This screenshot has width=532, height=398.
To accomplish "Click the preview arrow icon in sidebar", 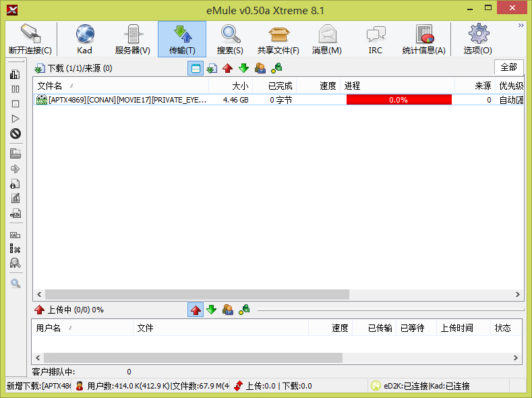I will [16, 169].
